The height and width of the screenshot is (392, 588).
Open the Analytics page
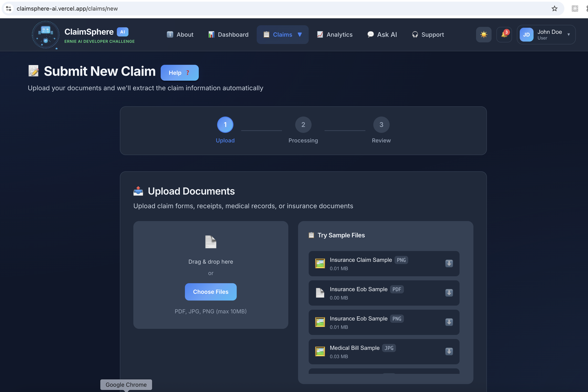click(335, 34)
